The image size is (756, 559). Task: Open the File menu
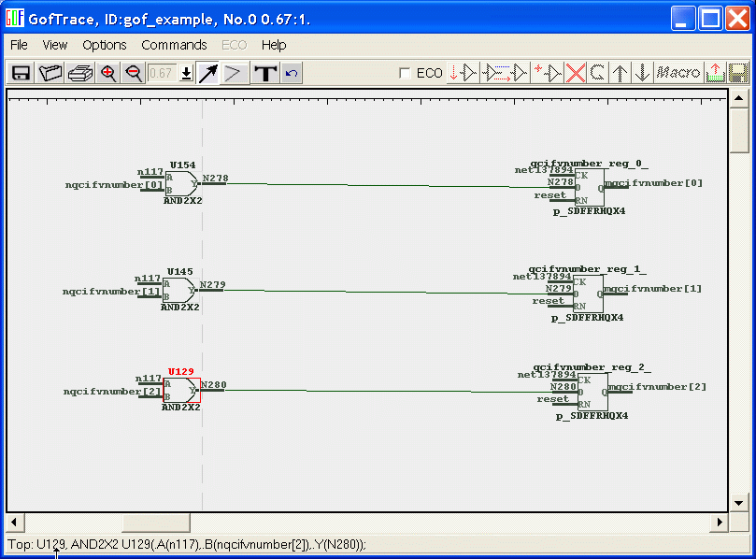19,45
